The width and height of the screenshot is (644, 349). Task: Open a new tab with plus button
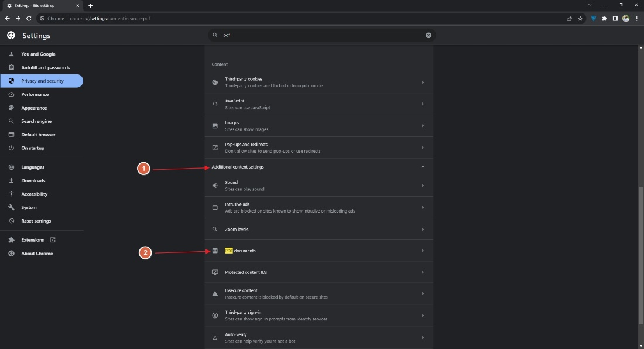point(90,5)
